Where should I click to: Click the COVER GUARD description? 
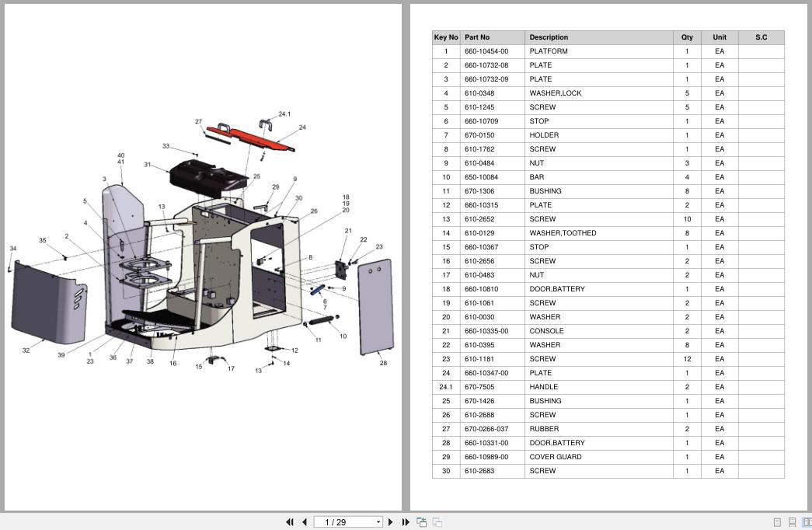click(x=555, y=457)
